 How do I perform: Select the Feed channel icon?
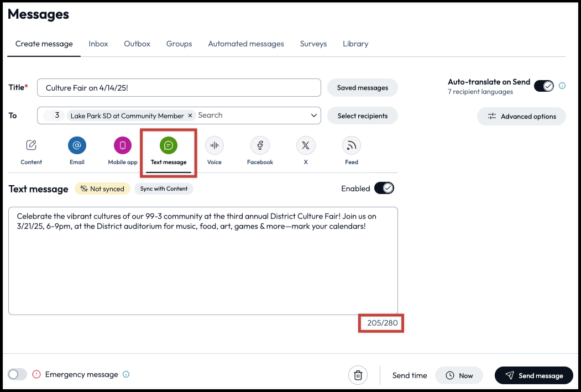(351, 145)
